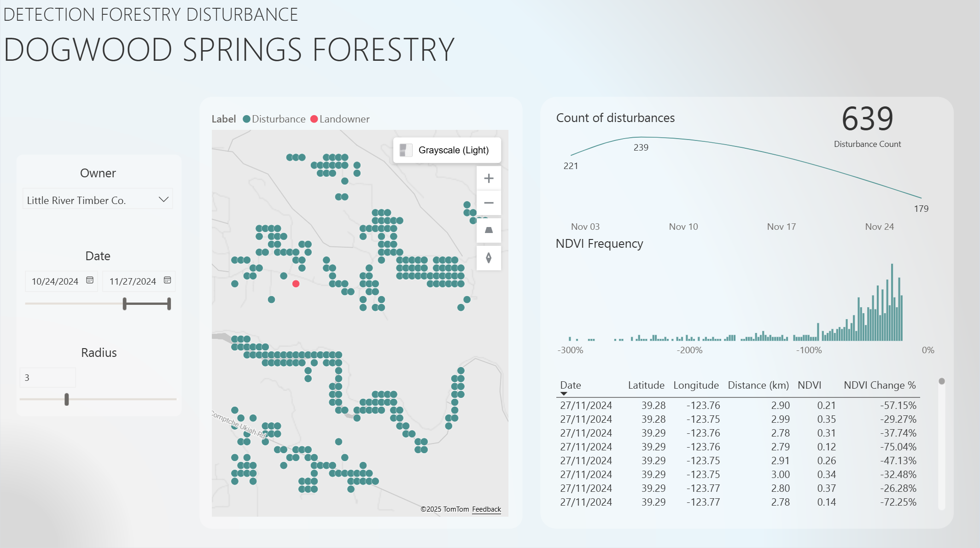Expand the Owner dropdown chevron
980x548 pixels.
coord(163,199)
